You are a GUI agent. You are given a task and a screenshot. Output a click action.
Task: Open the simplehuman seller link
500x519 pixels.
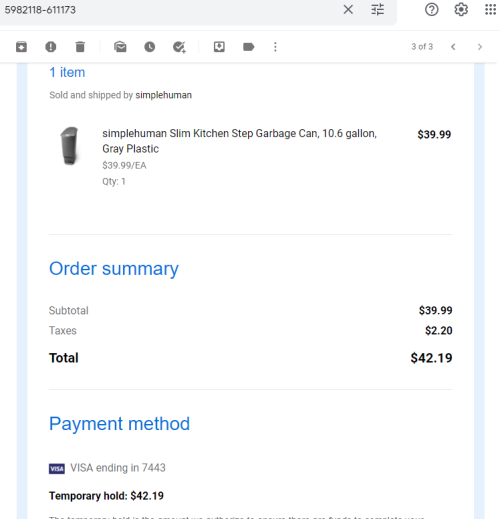click(x=163, y=95)
